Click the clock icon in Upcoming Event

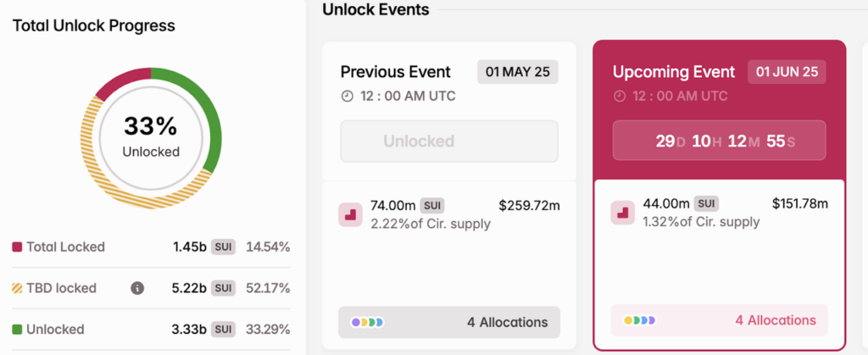click(620, 97)
